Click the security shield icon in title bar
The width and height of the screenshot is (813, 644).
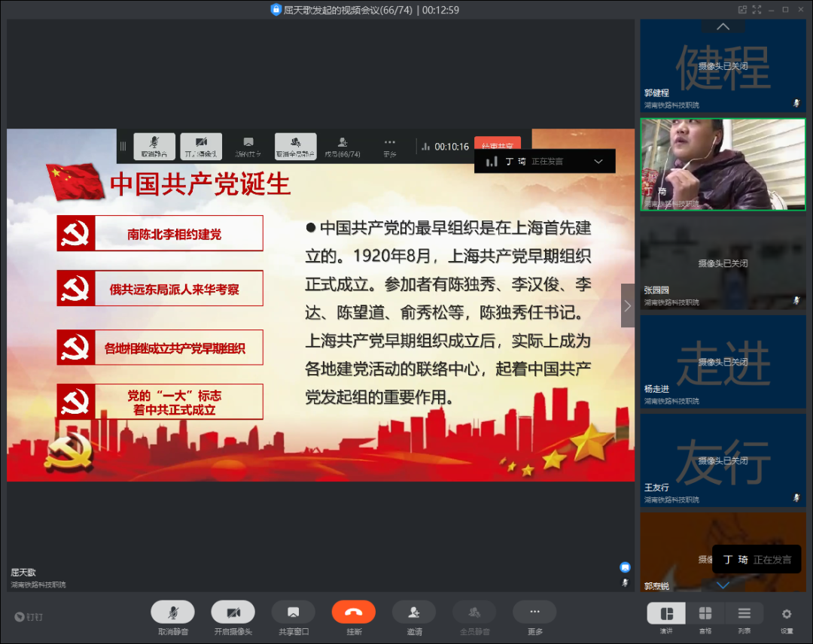tap(276, 9)
